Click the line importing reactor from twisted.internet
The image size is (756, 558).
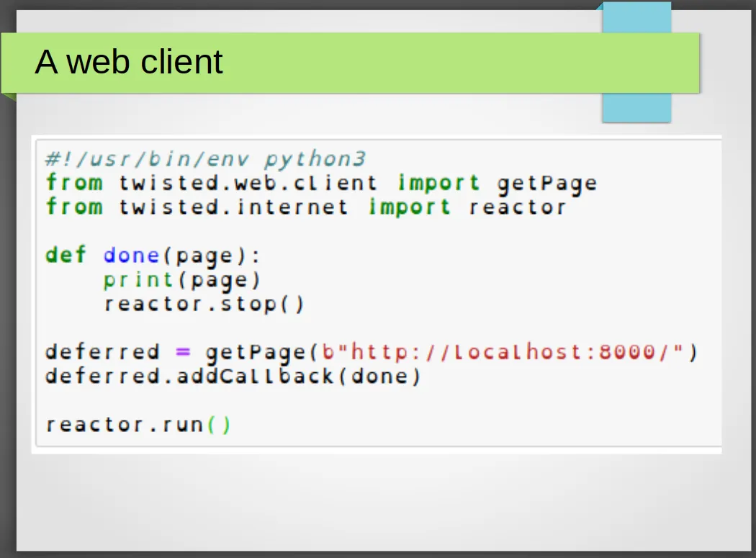tap(306, 207)
